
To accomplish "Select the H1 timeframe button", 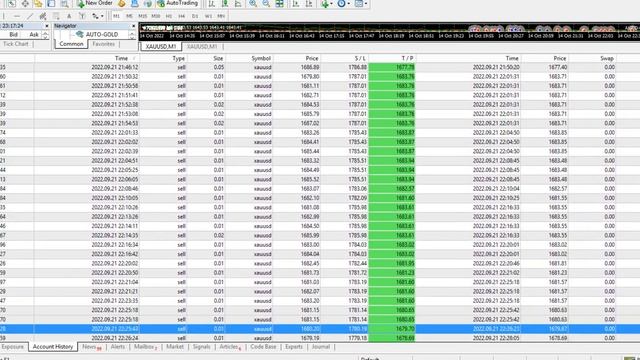I will [x=169, y=16].
